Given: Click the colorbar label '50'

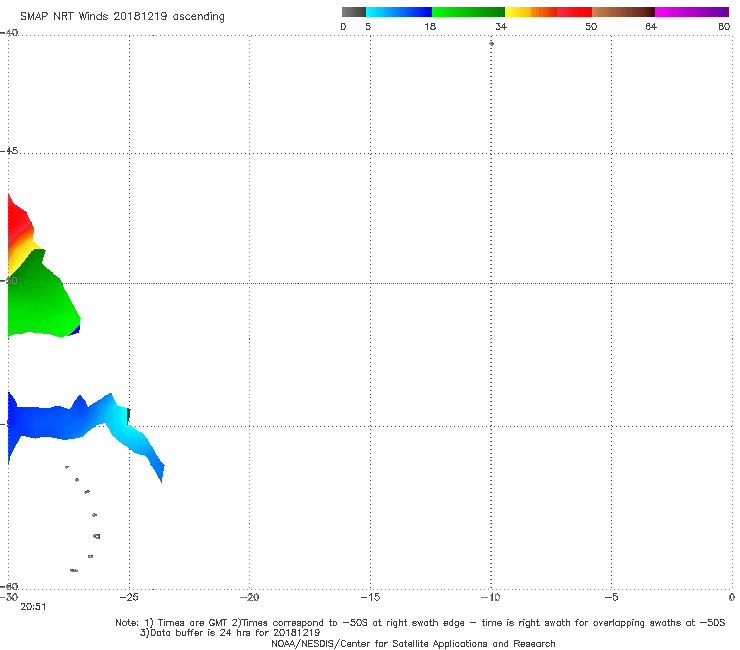Looking at the screenshot, I should point(591,27).
